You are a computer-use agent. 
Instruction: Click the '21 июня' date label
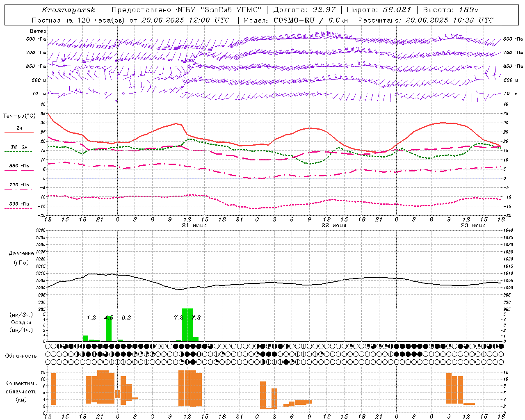[194, 225]
